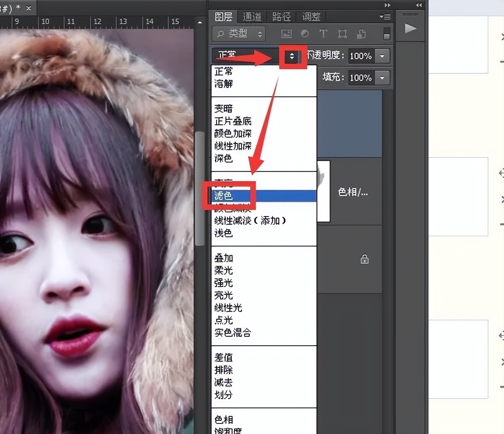
Task: Click the 100% opacity value field
Action: (x=360, y=56)
